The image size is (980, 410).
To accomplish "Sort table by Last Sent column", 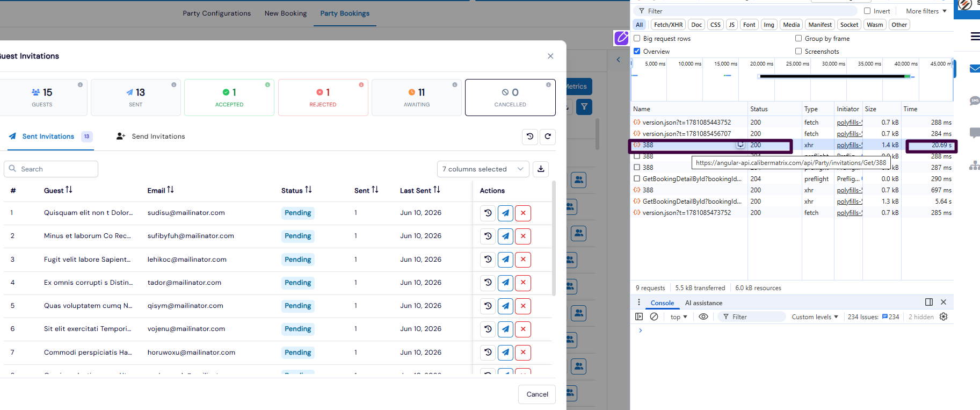I will [x=420, y=190].
